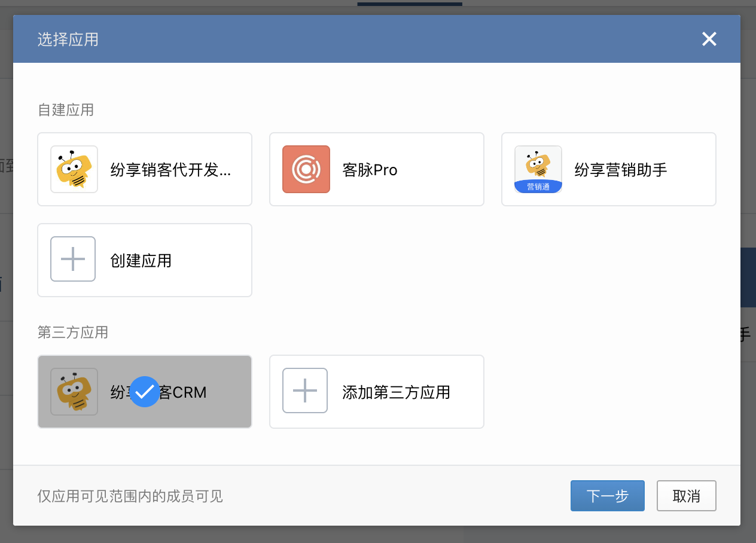The width and height of the screenshot is (756, 543).
Task: Click the 纷享营销助手 营销通 icon
Action: pyautogui.click(x=538, y=169)
